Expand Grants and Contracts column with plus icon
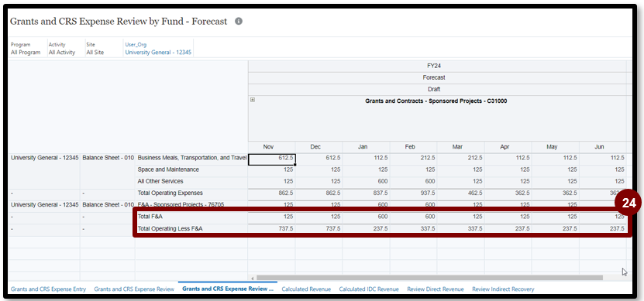Screen dimensions: 644x301 (x=253, y=100)
